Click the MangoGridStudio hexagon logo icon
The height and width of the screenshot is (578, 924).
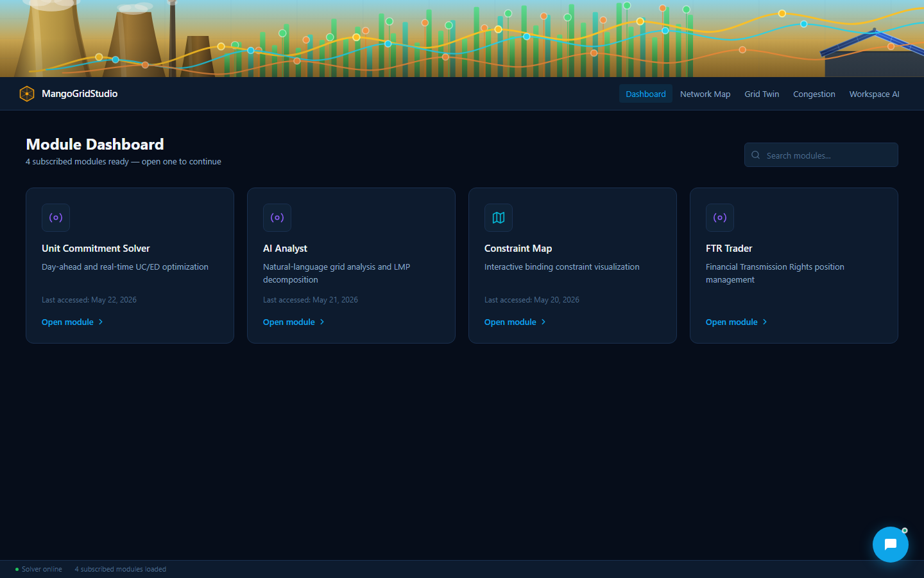(27, 94)
